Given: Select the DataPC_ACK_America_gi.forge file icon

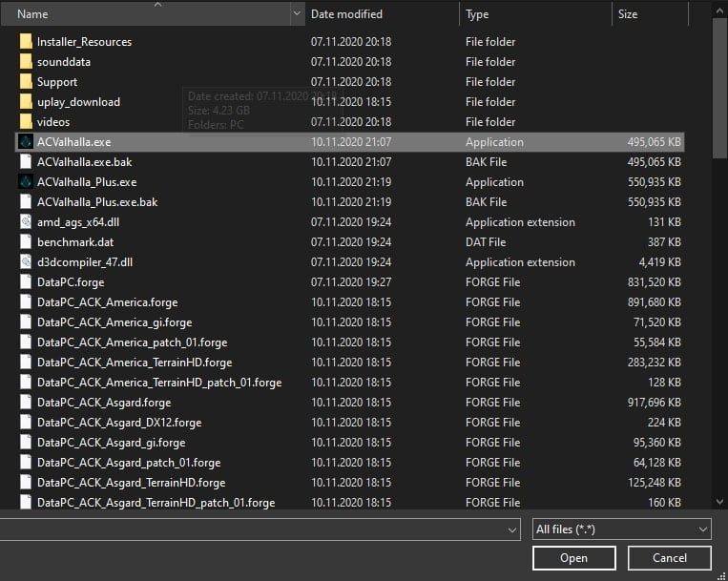Looking at the screenshot, I should click(x=26, y=322).
